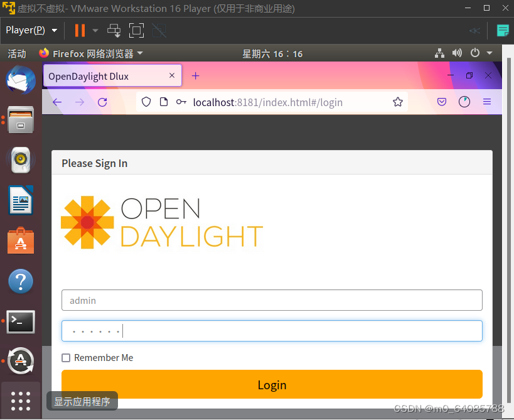The width and height of the screenshot is (514, 420).
Task: Expand the system menu arrow in the top bar
Action: 490,53
